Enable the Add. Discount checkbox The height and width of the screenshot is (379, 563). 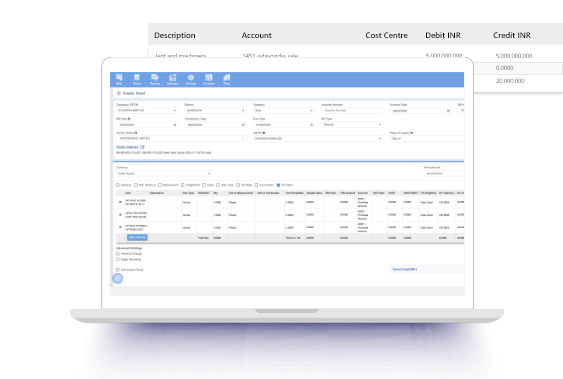[136, 185]
